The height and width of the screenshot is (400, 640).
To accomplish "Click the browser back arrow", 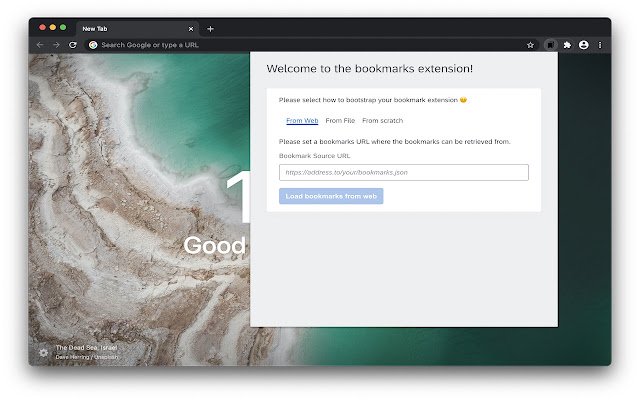I will (40, 45).
